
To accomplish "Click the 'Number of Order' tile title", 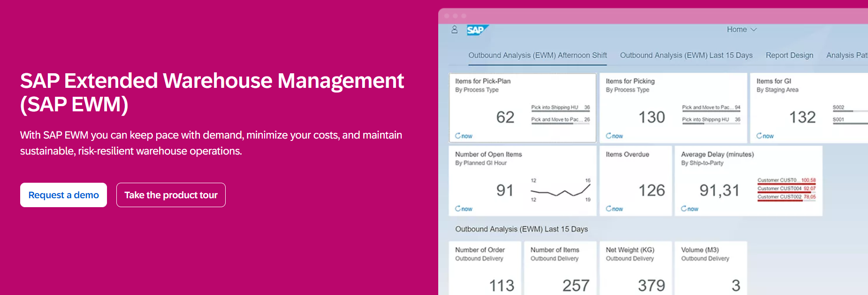I will (x=480, y=250).
